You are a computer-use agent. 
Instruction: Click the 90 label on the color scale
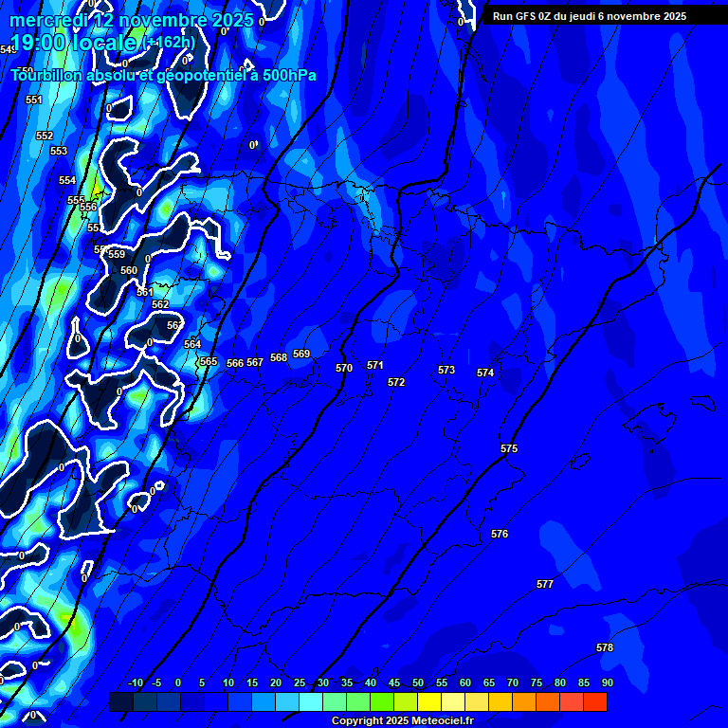click(607, 683)
